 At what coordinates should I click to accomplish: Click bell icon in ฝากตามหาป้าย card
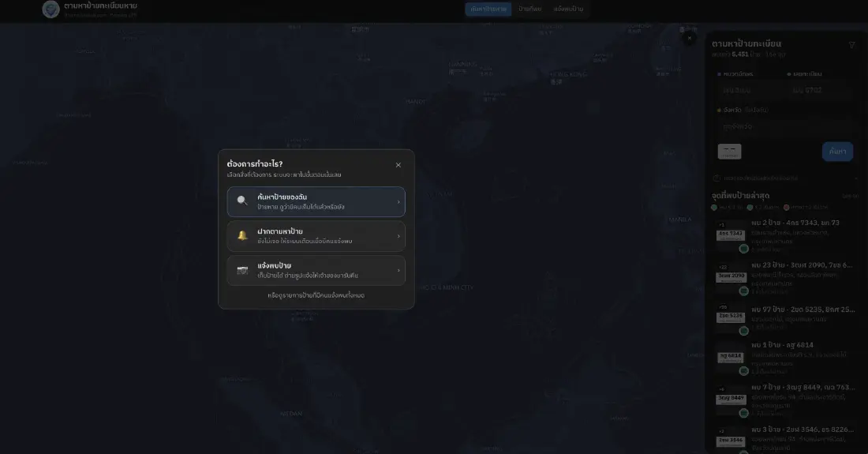click(242, 235)
